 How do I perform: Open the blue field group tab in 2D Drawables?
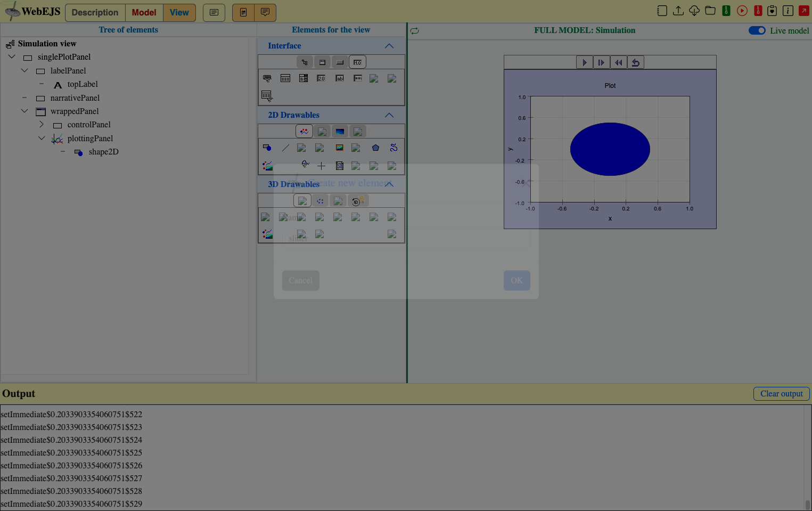(x=340, y=132)
